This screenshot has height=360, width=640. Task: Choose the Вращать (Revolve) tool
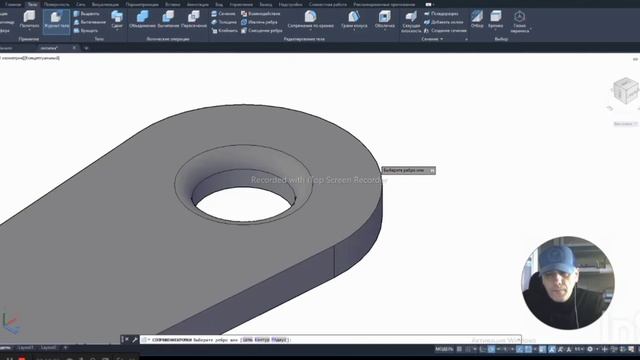(86, 31)
